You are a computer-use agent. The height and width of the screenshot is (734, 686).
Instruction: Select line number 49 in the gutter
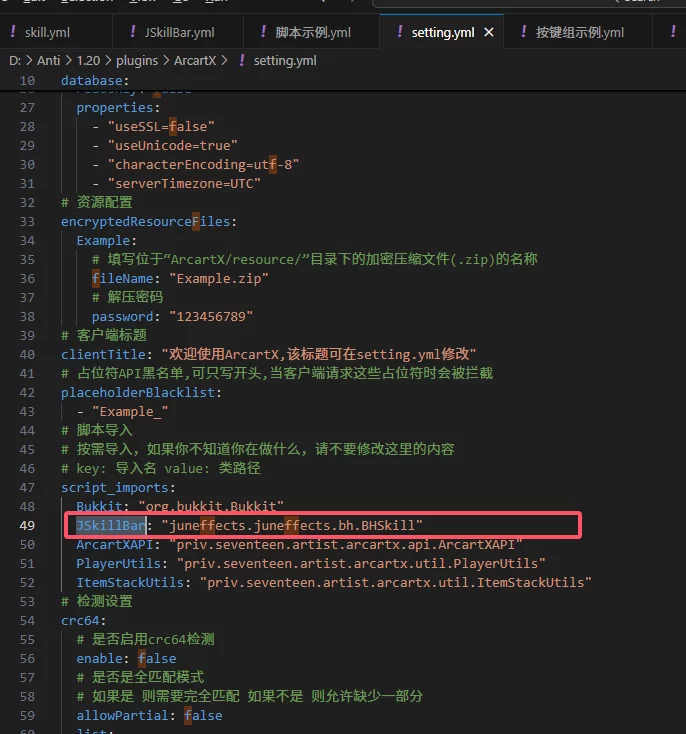(x=27, y=526)
